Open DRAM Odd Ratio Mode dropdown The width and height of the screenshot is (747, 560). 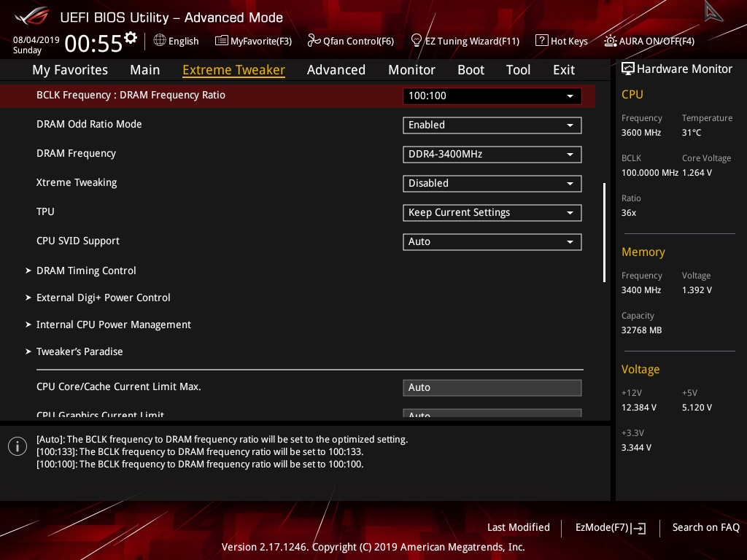click(x=492, y=125)
